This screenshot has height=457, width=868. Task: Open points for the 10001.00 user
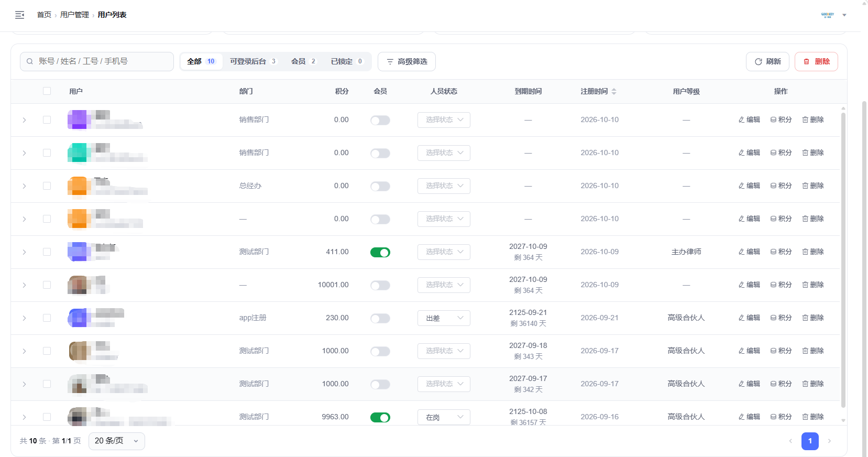pos(781,285)
